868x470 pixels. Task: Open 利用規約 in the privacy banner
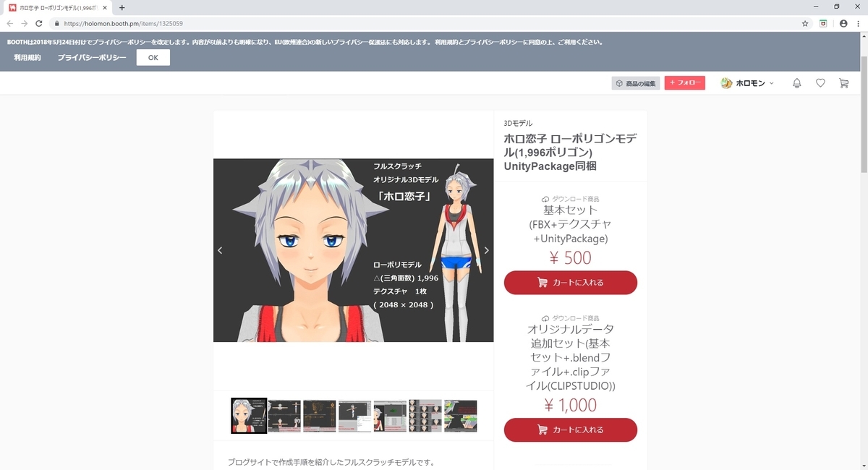[26, 57]
